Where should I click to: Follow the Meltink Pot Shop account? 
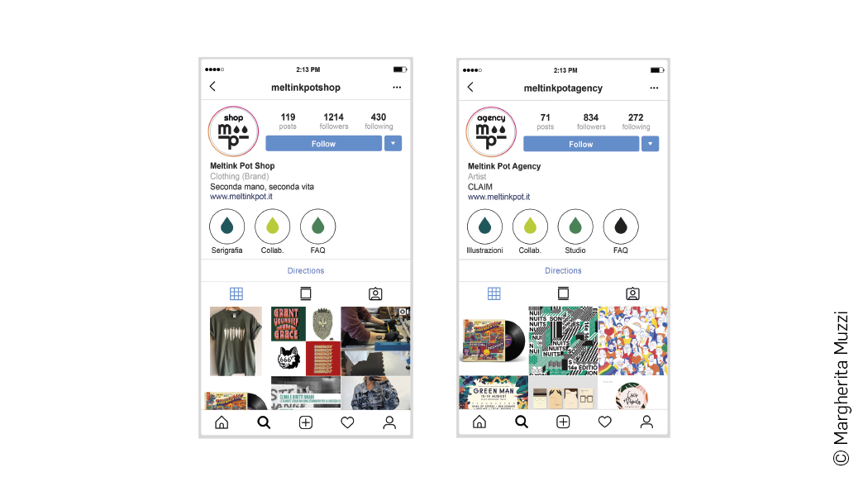(323, 143)
